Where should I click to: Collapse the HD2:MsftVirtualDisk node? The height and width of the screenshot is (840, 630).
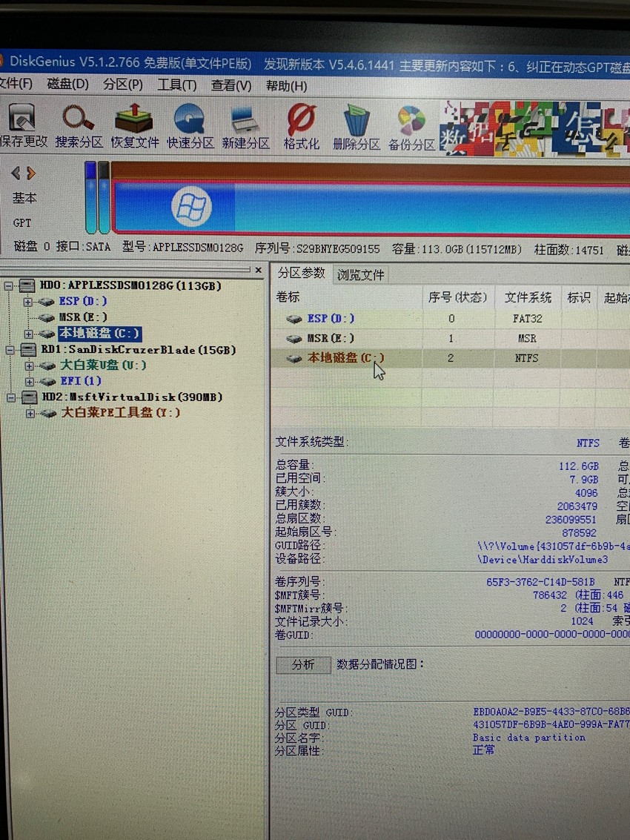(10, 398)
